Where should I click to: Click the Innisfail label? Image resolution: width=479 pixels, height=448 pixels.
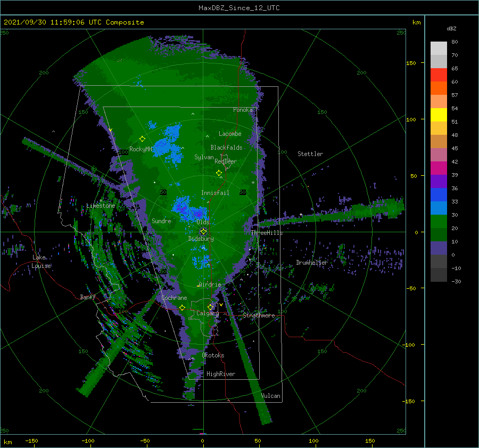(x=215, y=193)
